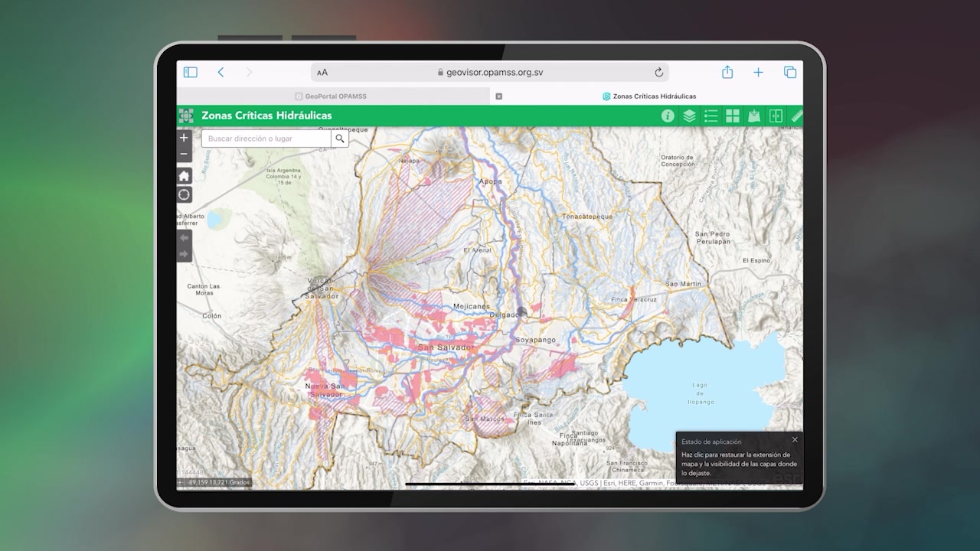Screen dimensions: 980x551
Task: Click the 'San Martín' map label
Action: 683,284
